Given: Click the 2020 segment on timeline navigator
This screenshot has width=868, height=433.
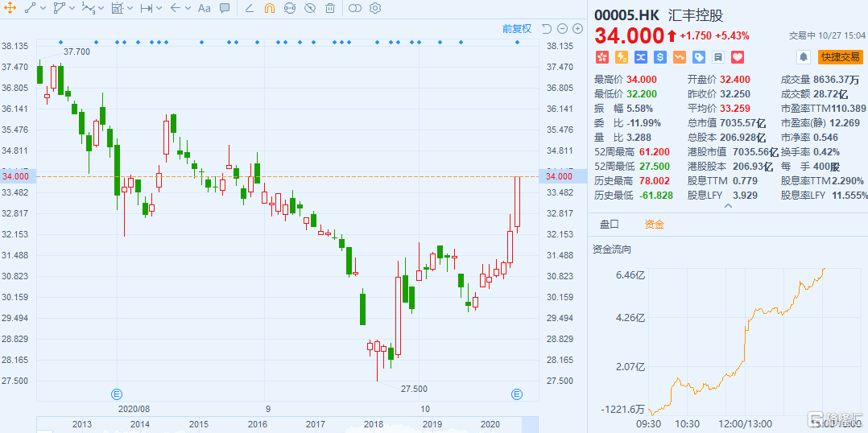Looking at the screenshot, I should [489, 423].
